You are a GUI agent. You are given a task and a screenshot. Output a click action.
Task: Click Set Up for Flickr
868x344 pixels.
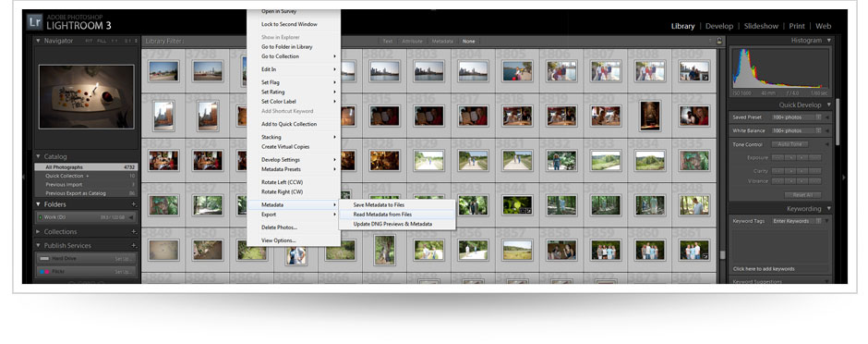[x=123, y=272]
